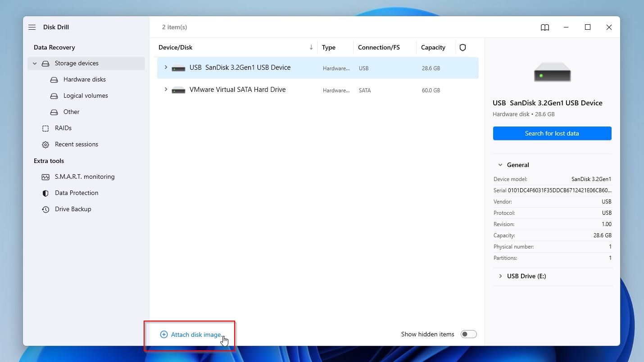Click Hardware type cell in VMware row
Viewport: 644px width, 362px height.
336,90
